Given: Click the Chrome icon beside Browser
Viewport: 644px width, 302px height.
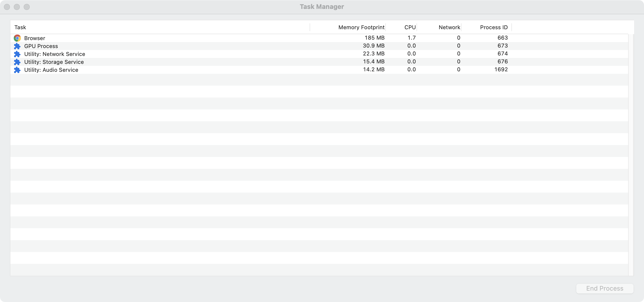Looking at the screenshot, I should click(x=17, y=38).
